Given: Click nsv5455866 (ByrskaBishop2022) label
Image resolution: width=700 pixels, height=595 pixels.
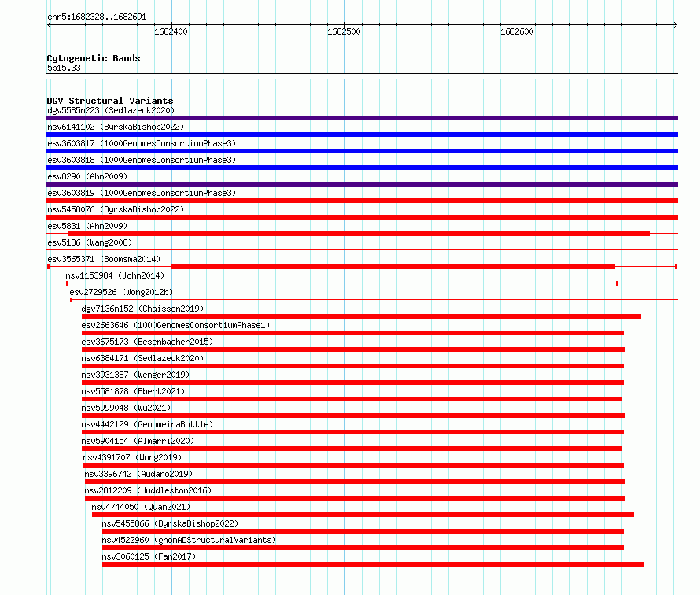Looking at the screenshot, I should (x=170, y=523).
